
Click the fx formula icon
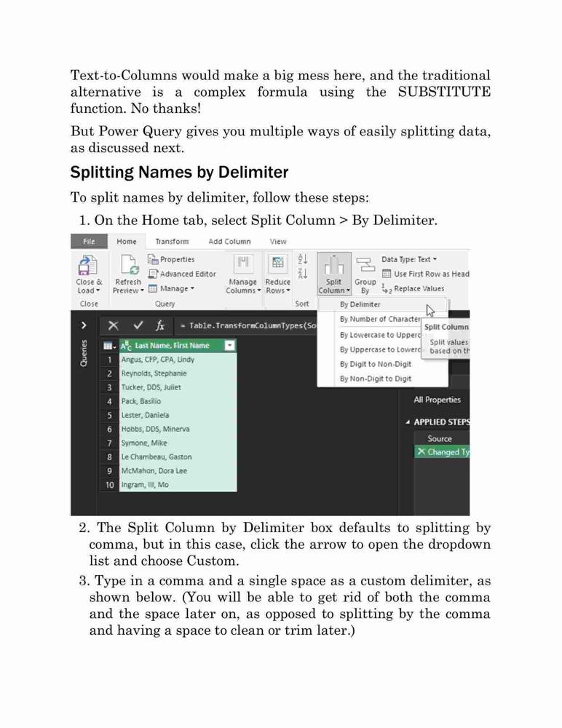[160, 325]
